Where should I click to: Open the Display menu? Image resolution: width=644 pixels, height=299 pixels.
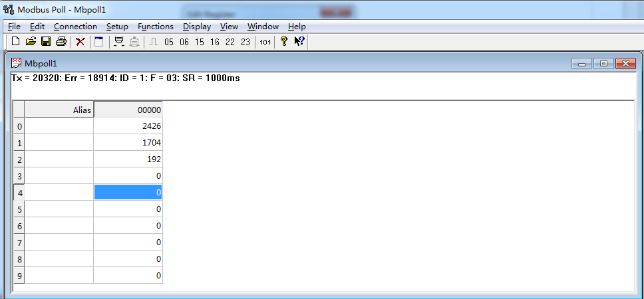[x=197, y=27]
